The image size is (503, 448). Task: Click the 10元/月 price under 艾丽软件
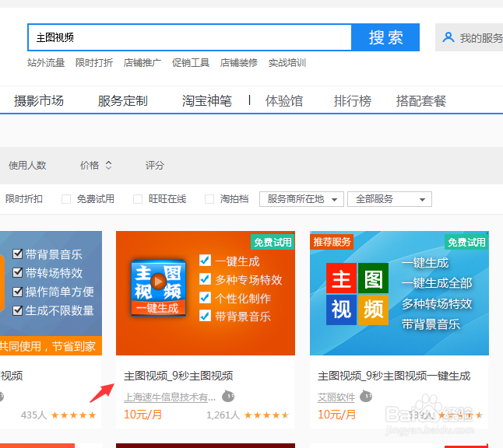coord(336,415)
